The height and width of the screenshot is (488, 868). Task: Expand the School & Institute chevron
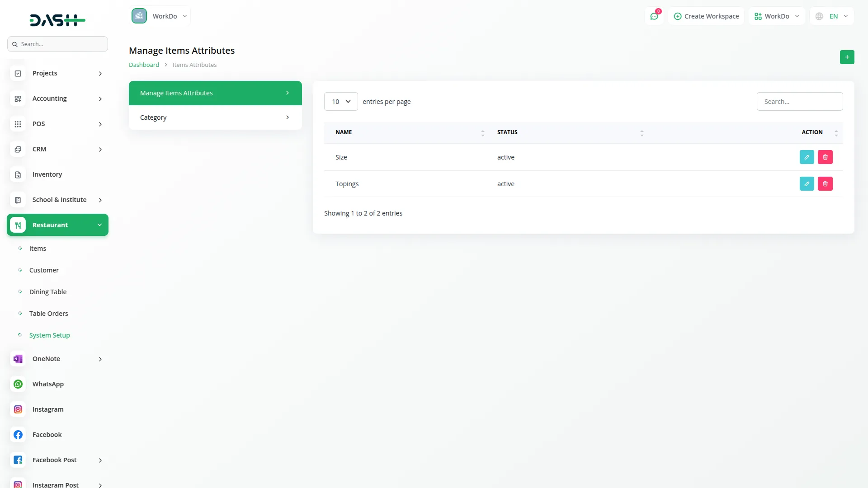[100, 200]
